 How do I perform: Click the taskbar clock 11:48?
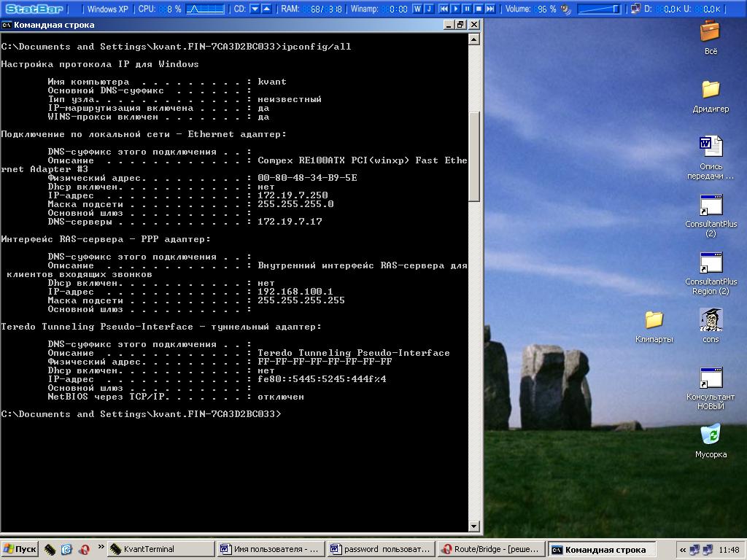coord(729,550)
